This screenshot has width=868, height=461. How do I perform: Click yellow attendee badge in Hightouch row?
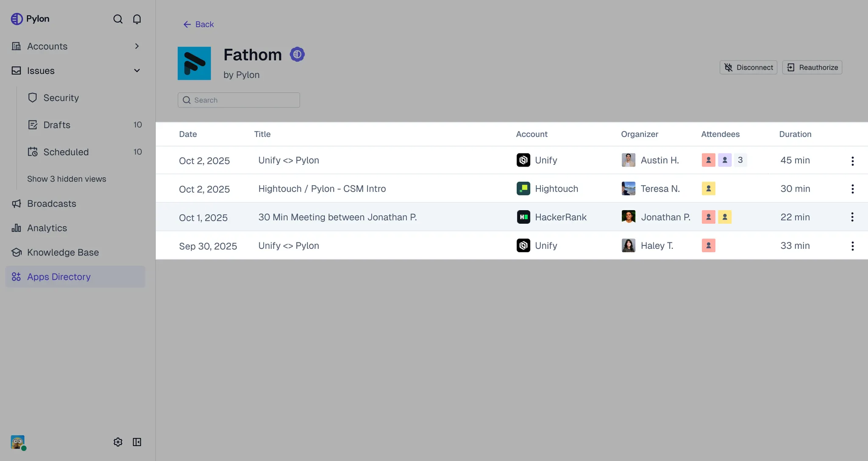point(708,189)
